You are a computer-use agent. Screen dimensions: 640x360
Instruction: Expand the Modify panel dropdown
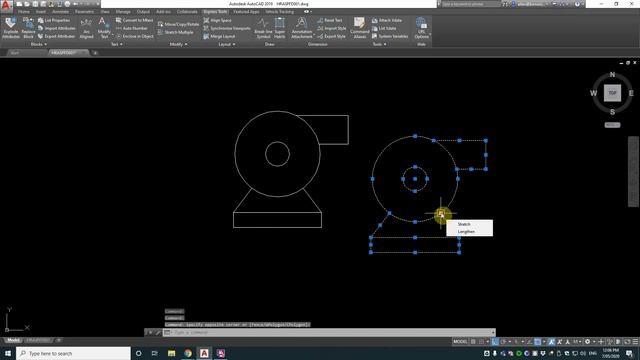178,44
